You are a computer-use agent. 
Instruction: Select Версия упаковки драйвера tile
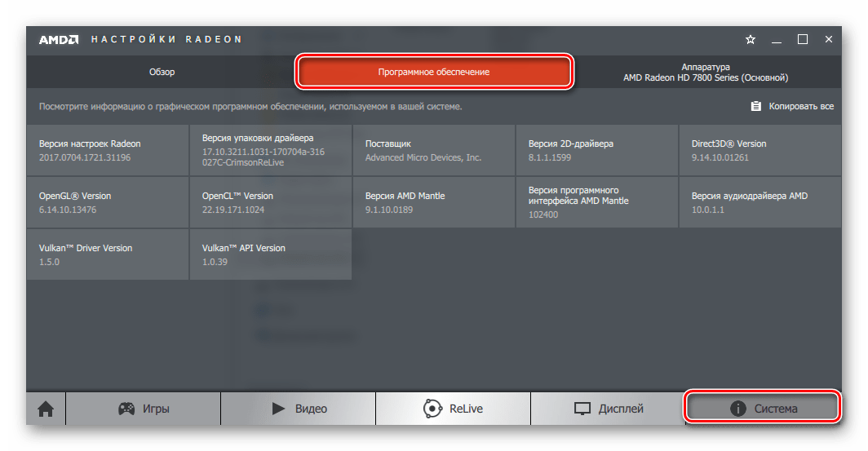coord(271,150)
